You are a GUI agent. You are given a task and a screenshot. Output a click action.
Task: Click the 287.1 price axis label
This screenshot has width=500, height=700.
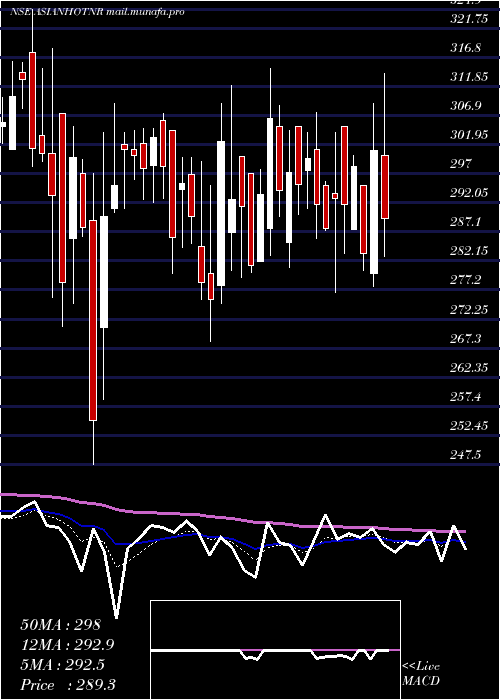(466, 222)
